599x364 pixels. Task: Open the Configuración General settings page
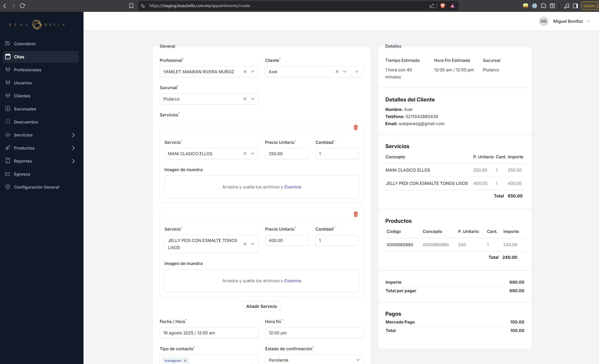click(x=36, y=187)
